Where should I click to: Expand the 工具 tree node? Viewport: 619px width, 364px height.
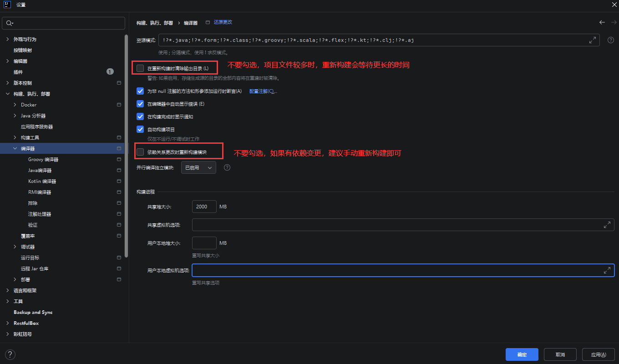[x=8, y=301]
